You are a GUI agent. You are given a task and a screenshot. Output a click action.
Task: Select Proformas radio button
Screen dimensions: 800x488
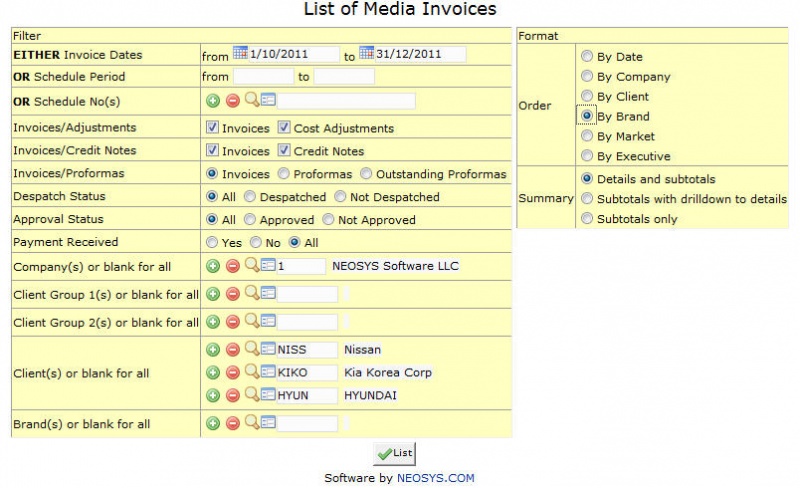[284, 174]
